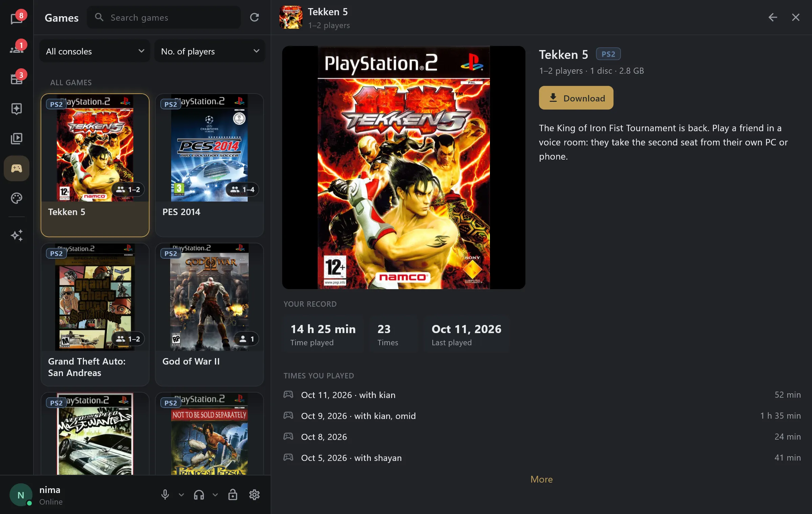This screenshot has width=812, height=514.
Task: Click the nima user avatar
Action: (x=21, y=495)
